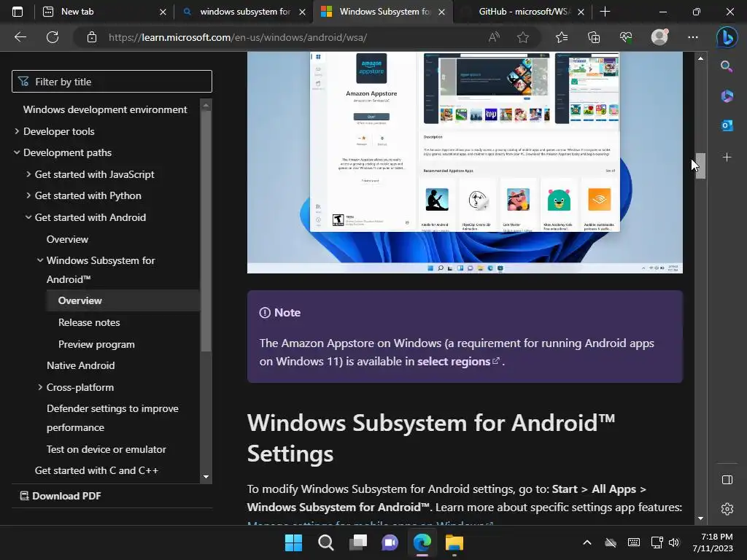Open Browser essentials heart icon
This screenshot has width=747, height=560.
click(x=626, y=37)
